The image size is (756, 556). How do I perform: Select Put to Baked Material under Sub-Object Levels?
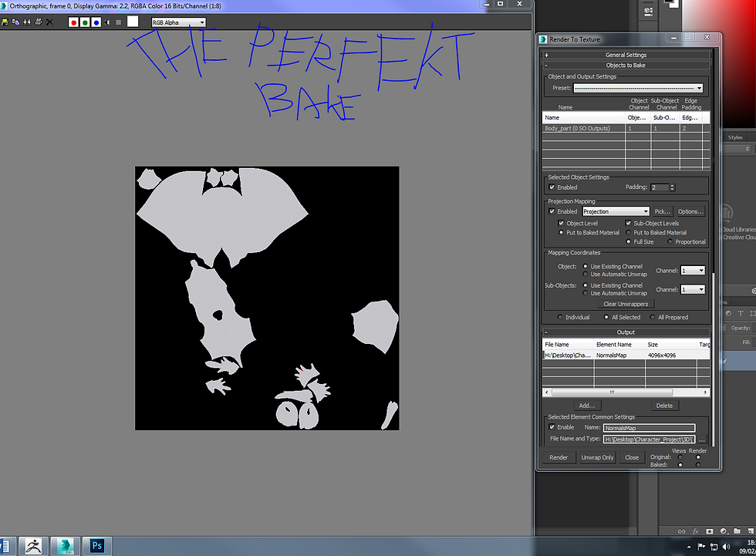(x=628, y=233)
